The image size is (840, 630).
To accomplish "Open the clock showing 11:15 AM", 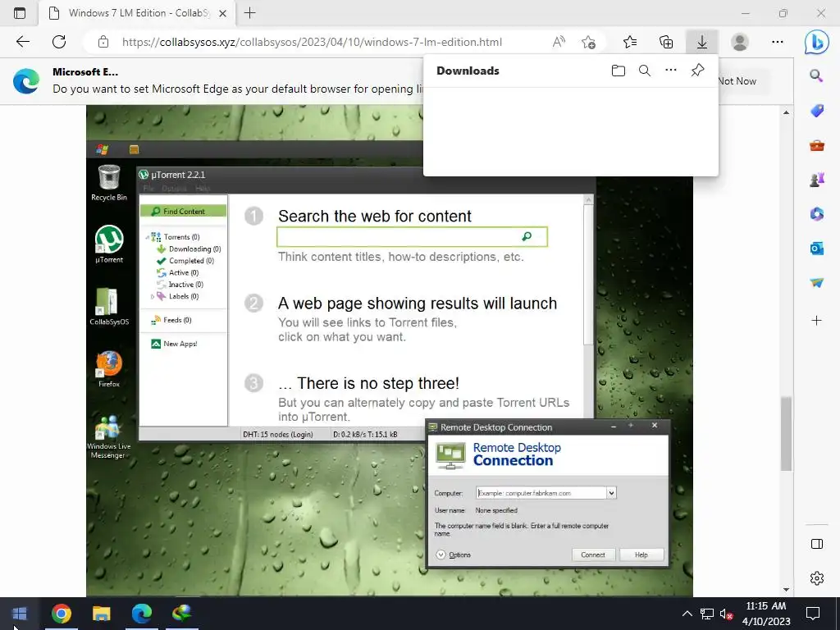I will click(x=766, y=614).
